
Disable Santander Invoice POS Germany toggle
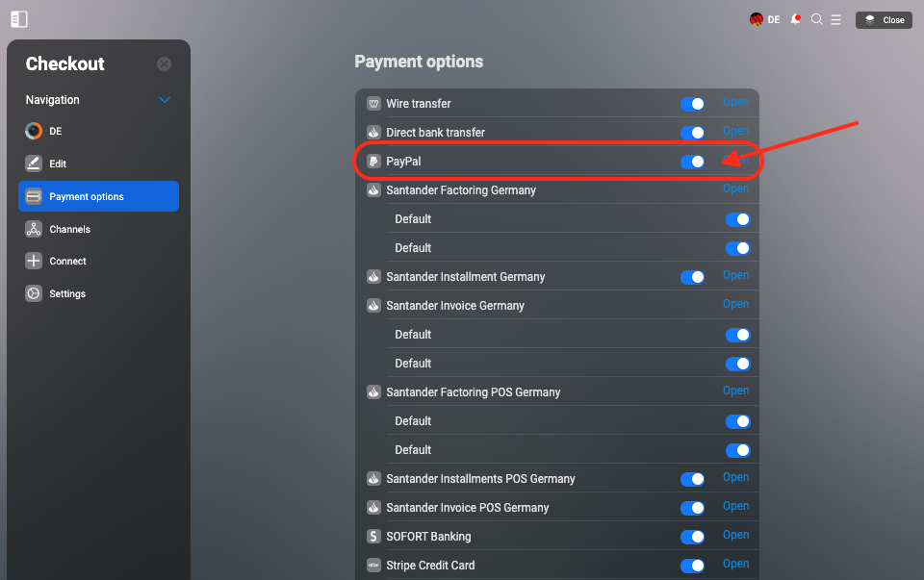point(692,508)
